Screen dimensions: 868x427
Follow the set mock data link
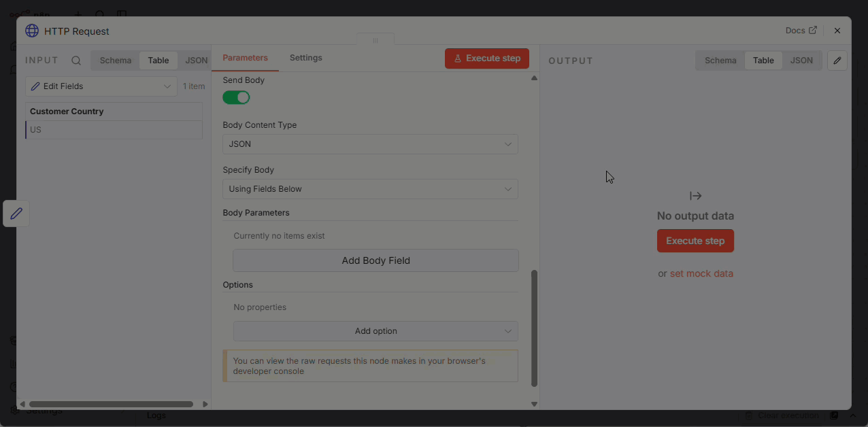click(701, 273)
